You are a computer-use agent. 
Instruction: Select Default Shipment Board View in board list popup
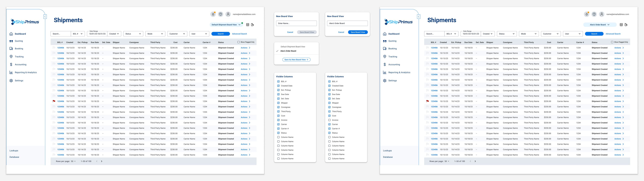pos(293,47)
